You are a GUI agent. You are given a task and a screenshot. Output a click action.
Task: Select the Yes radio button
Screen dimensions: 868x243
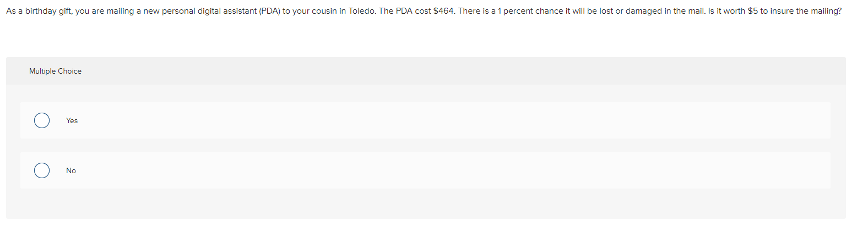click(42, 120)
